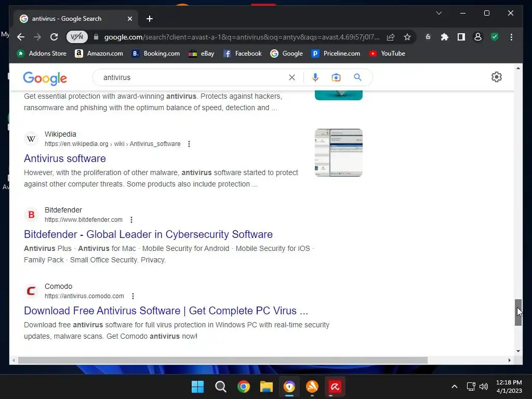Open Avast Secure Browser taskbar icon

coord(289,387)
